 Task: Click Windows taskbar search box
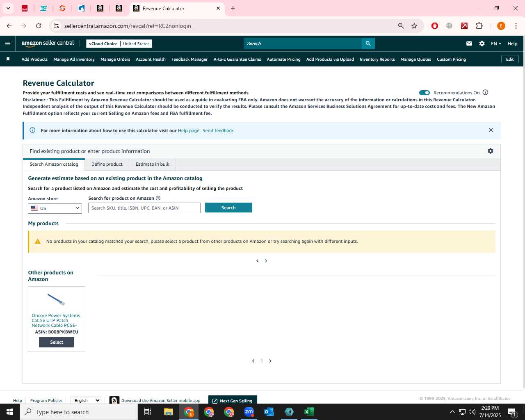click(79, 412)
